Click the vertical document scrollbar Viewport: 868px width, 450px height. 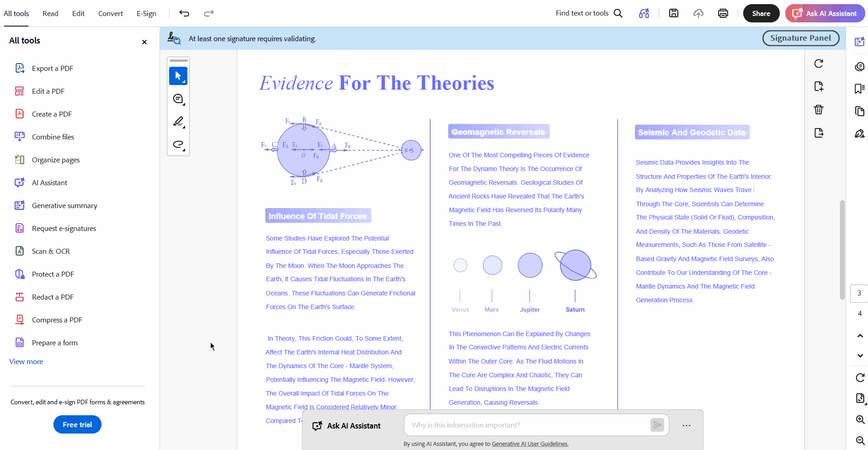click(842, 250)
